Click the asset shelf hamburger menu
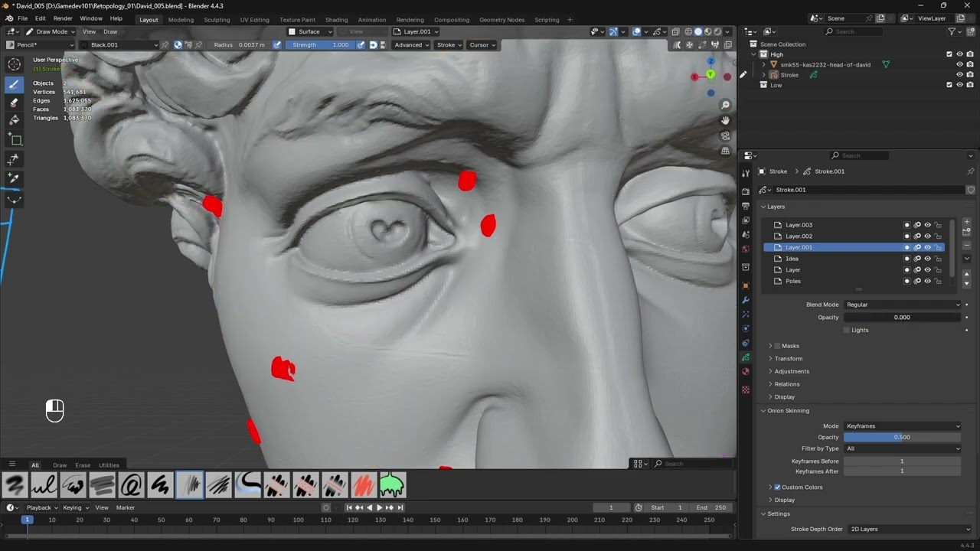The image size is (980, 551). (x=11, y=464)
